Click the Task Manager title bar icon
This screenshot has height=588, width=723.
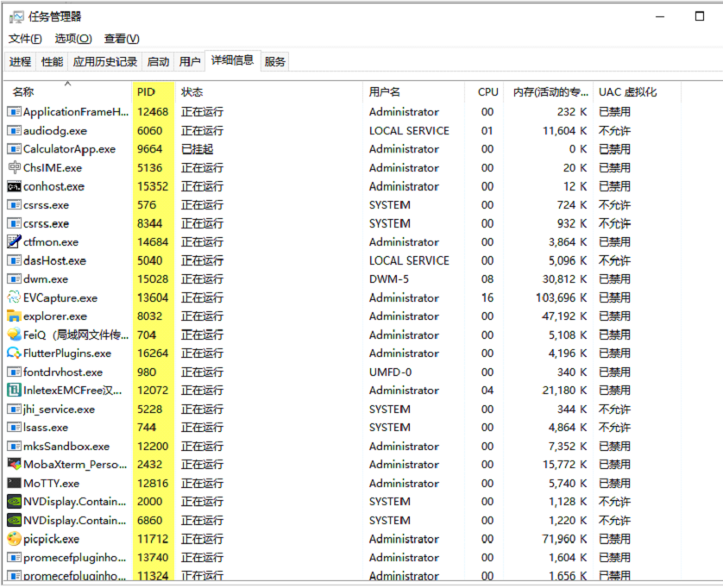(x=16, y=17)
